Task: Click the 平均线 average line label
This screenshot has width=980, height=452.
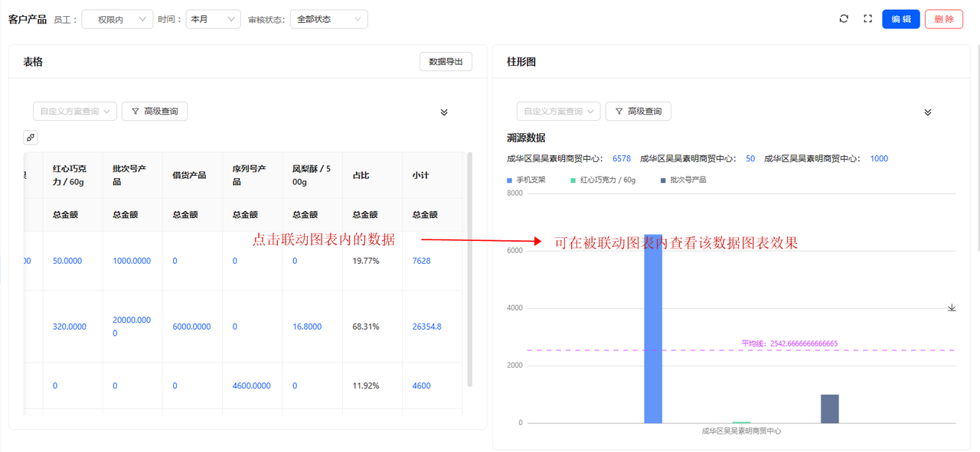Action: point(789,343)
